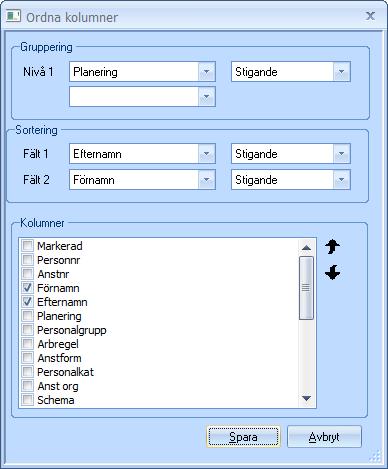Move selected column down with arrow icon
The image size is (388, 469).
[332, 273]
